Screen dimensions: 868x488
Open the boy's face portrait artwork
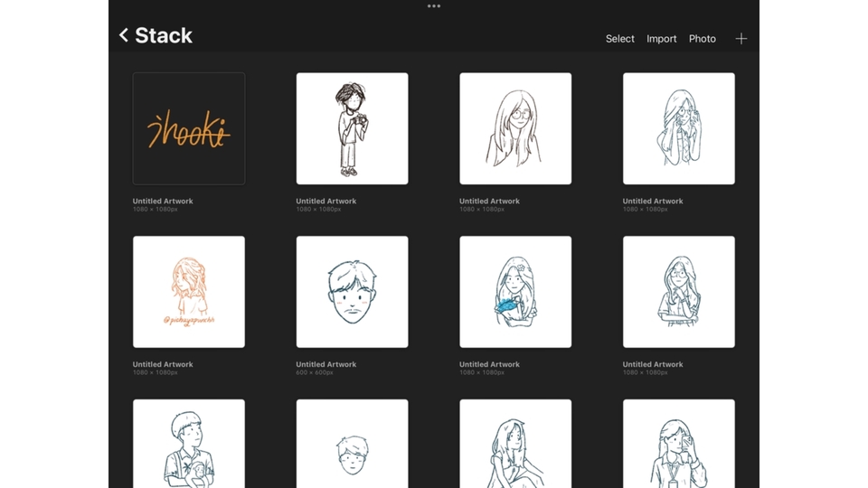352,292
